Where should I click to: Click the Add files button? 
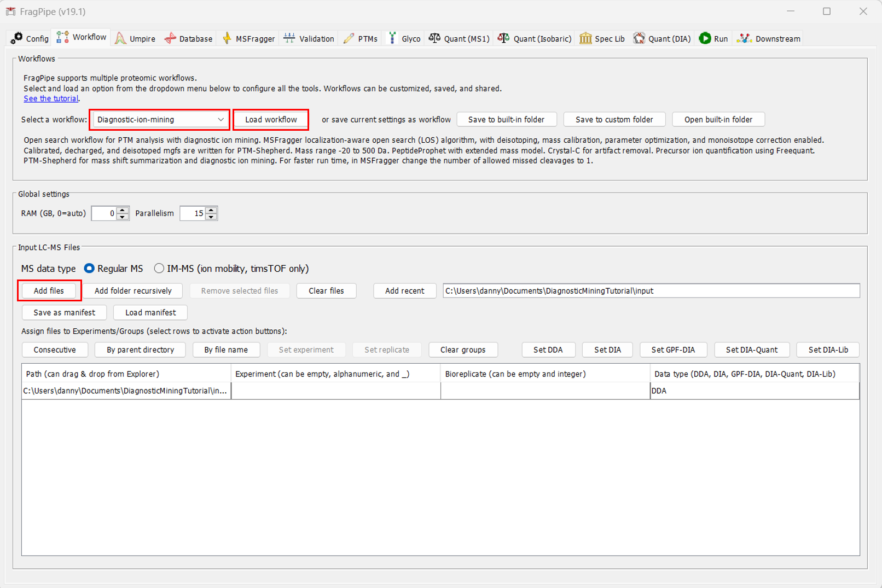coord(49,290)
